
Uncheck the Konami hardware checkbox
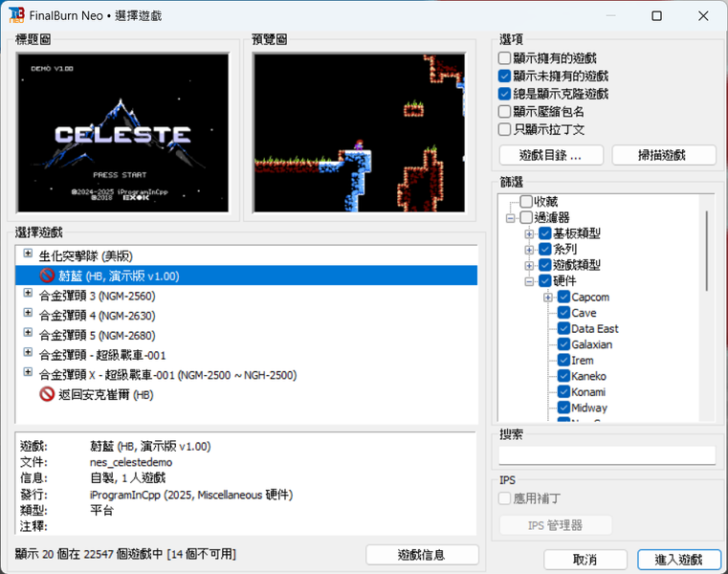pyautogui.click(x=563, y=391)
